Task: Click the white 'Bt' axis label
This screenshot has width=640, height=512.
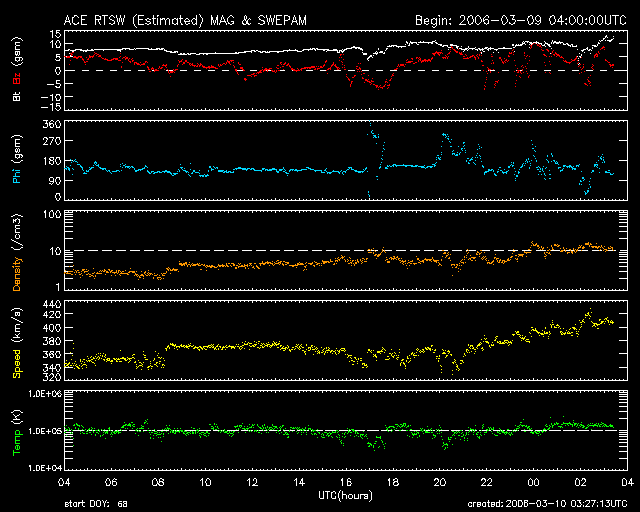Action: point(17,96)
